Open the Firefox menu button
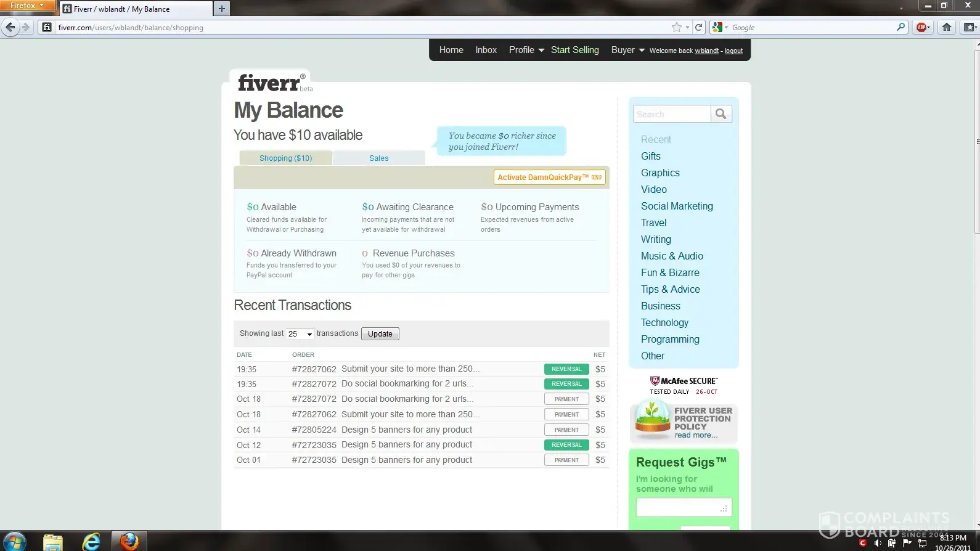The image size is (980, 551). (27, 6)
